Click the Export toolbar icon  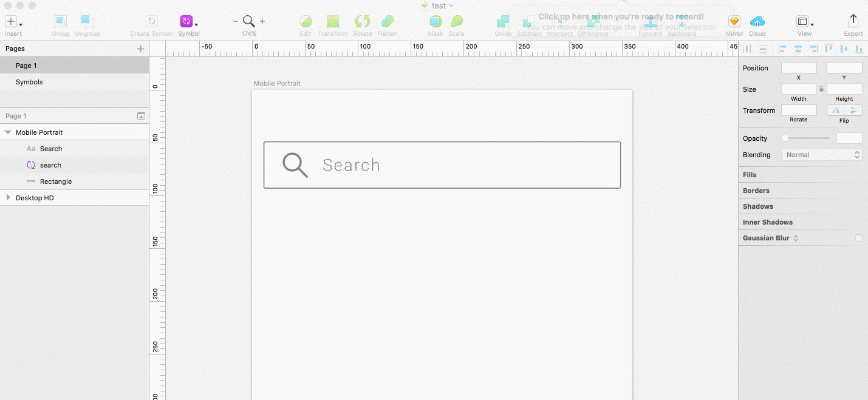pyautogui.click(x=853, y=22)
